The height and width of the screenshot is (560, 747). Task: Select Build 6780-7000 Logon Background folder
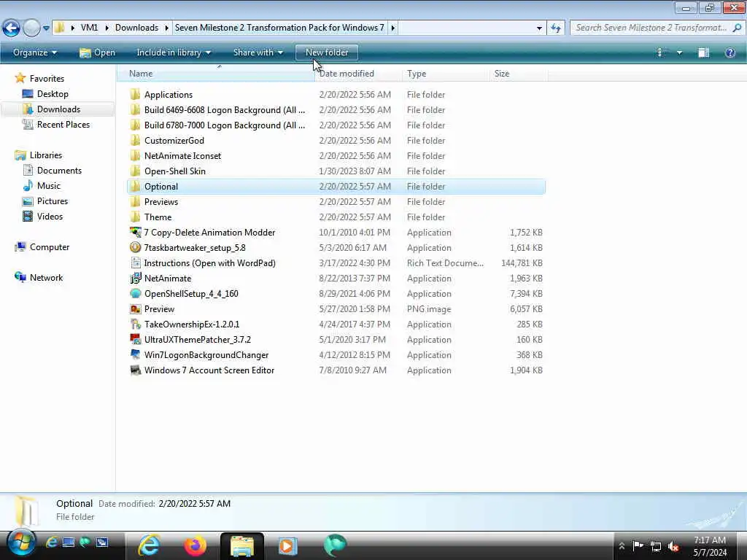(336, 125)
